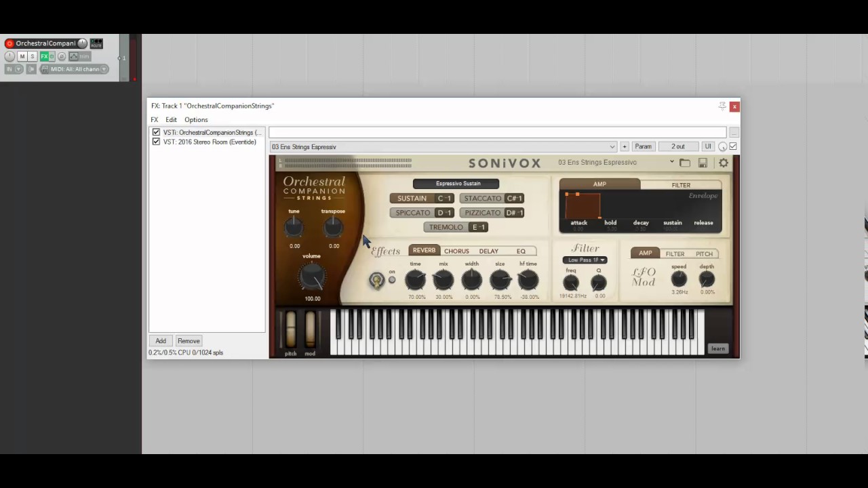Click the reverb time knob
This screenshot has height=488, width=868.
click(415, 279)
